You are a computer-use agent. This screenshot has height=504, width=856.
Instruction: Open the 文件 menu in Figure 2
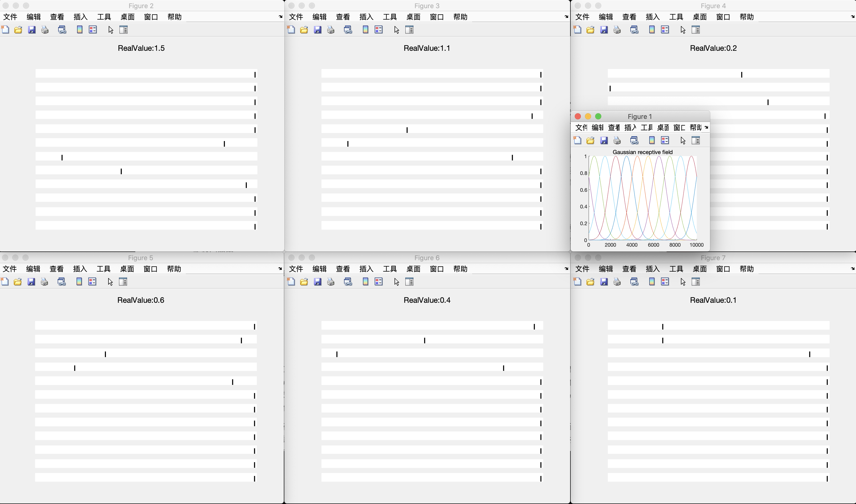(10, 17)
